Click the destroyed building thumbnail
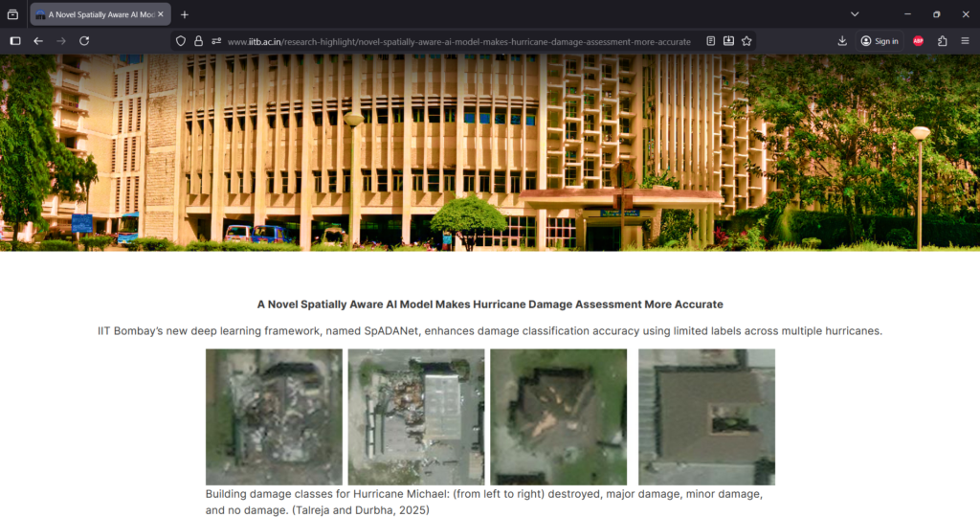Screen dimensions: 980x517 coord(274,416)
